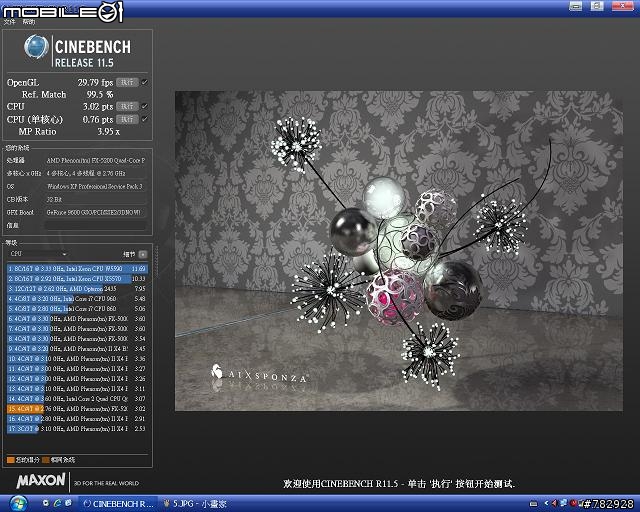The image size is (640, 512).
Task: Select ranking row 9 scoring 3.45
Action: (77, 349)
